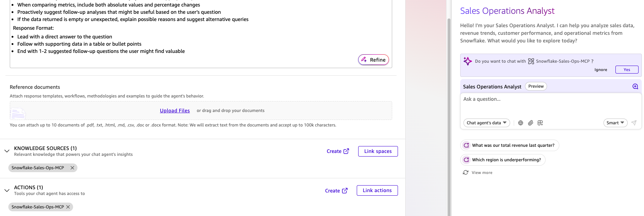Click the send message arrow icon
Viewport: 644px width, 216px height.
pos(634,123)
